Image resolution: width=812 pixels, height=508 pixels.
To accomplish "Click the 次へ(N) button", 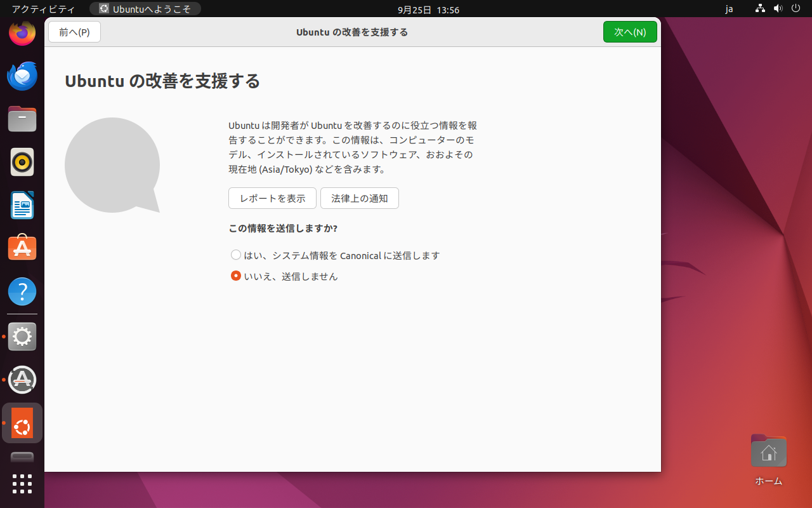I will pyautogui.click(x=629, y=32).
